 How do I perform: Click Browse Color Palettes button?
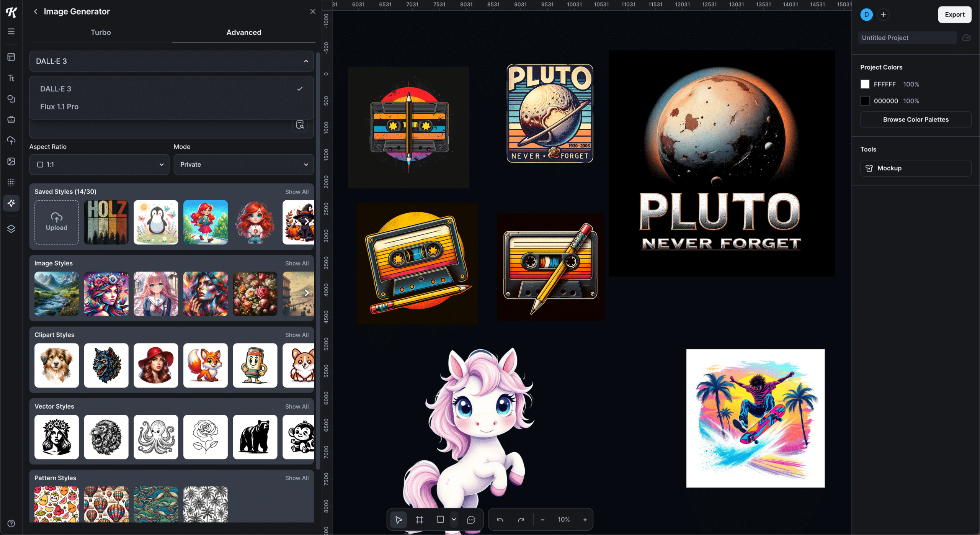pos(916,119)
